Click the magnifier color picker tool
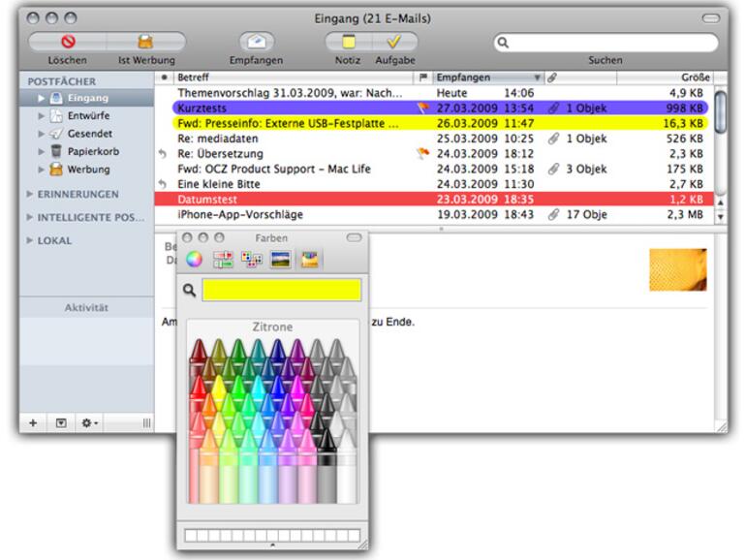 (x=190, y=290)
